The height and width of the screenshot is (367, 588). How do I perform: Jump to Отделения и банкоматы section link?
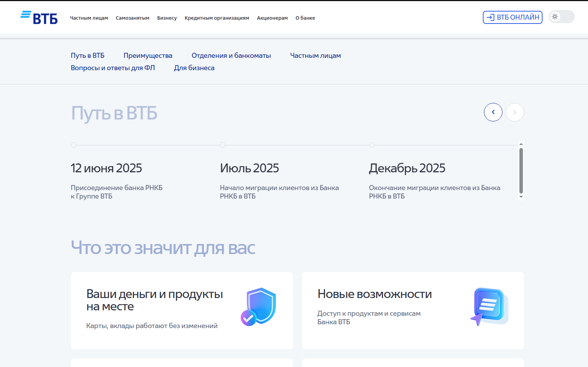coord(231,56)
